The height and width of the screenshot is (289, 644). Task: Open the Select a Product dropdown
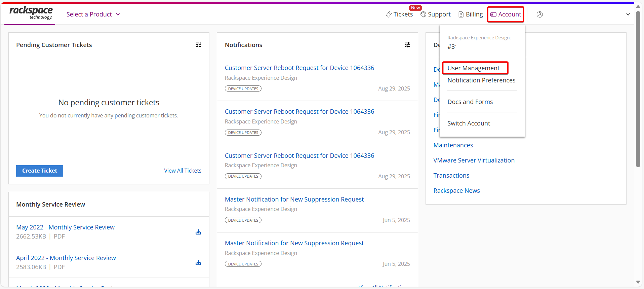[x=93, y=14]
